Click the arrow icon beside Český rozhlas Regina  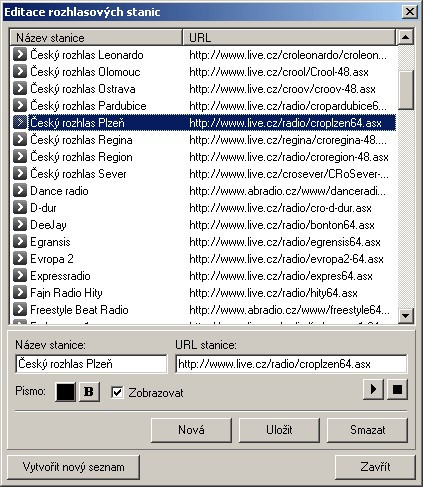pos(20,139)
